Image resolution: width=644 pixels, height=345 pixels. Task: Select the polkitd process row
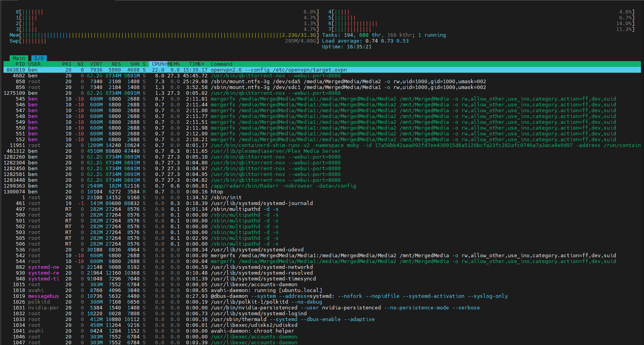[x=322, y=302]
